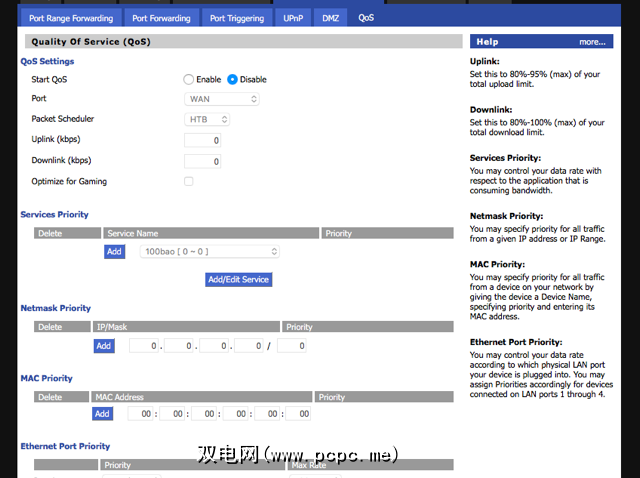
Task: Click the Downlink (kbps) input field
Action: coord(202,162)
